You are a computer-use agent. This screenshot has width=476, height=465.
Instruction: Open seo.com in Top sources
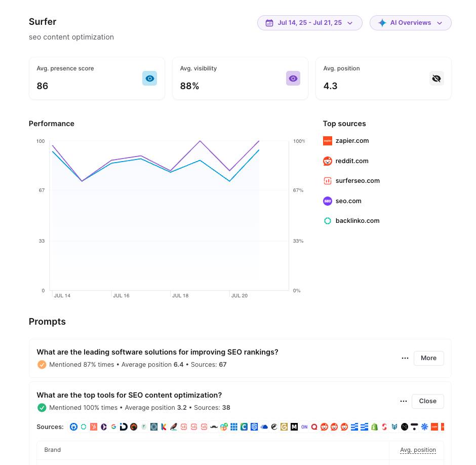pyautogui.click(x=348, y=201)
